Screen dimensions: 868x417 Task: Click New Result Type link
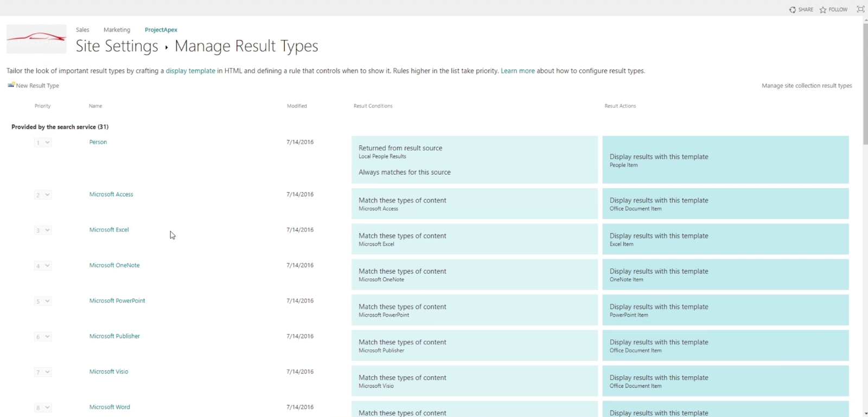tap(37, 86)
